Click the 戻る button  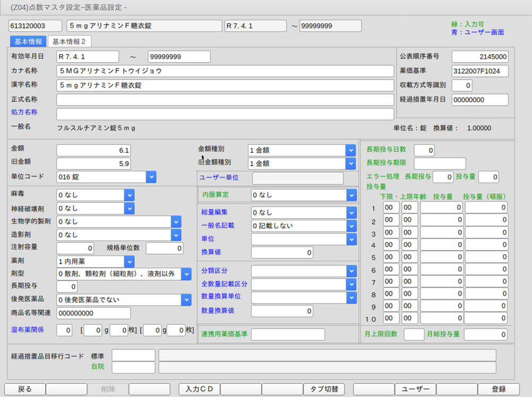click(x=25, y=389)
